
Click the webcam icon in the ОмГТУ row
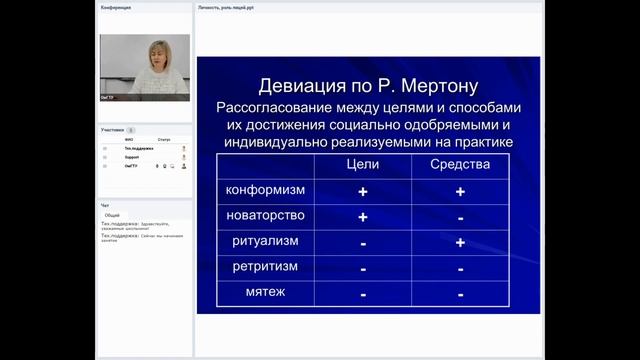tap(164, 166)
